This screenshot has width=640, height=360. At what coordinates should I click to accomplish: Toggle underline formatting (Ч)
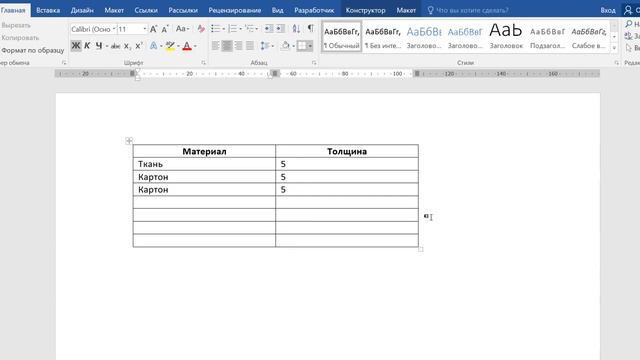(x=99, y=46)
